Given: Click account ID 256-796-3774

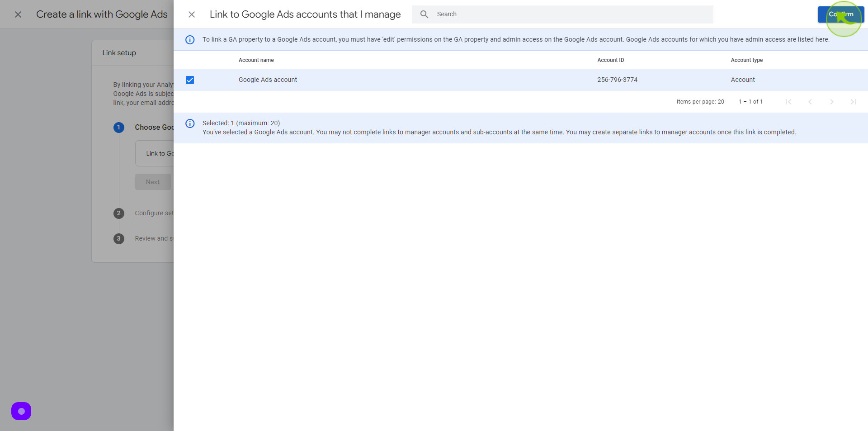Looking at the screenshot, I should 618,80.
